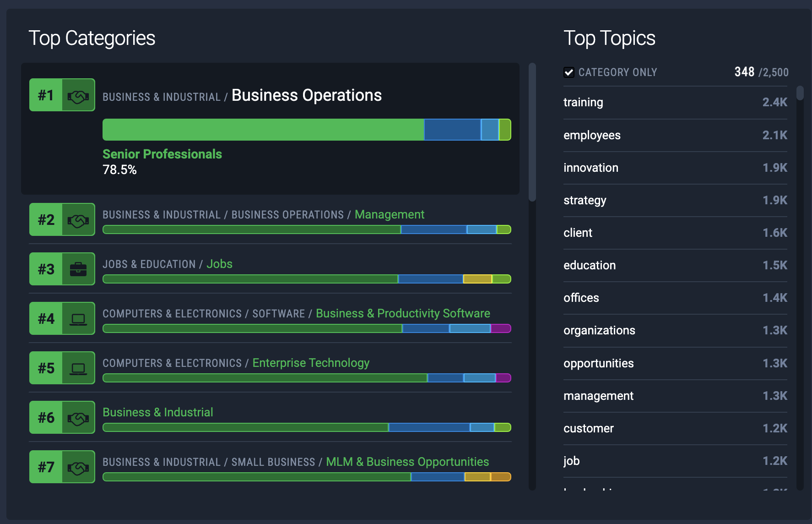Viewport: 812px width, 524px height.
Task: Open the Jobs category link
Action: (219, 264)
